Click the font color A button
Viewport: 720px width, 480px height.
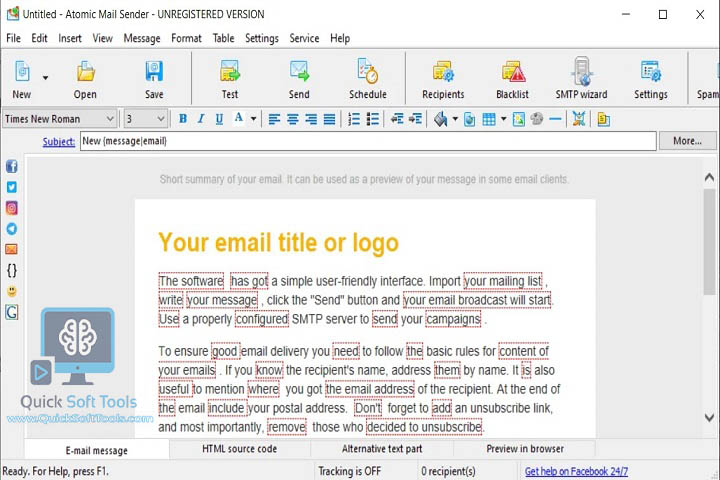coord(238,119)
